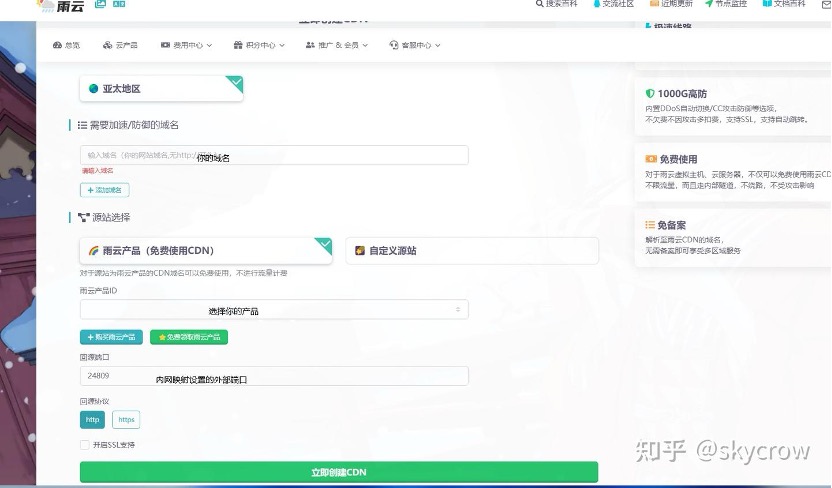The width and height of the screenshot is (832, 488).
Task: Click the red 请输入域名 validation message
Action: coord(98,171)
